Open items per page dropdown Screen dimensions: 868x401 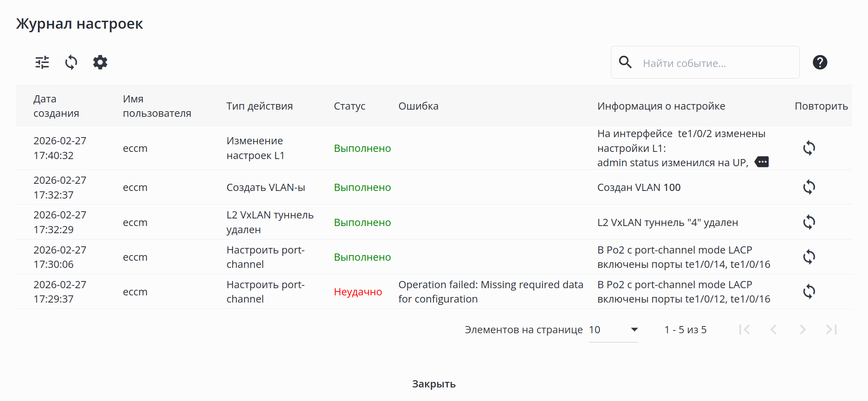coord(613,330)
